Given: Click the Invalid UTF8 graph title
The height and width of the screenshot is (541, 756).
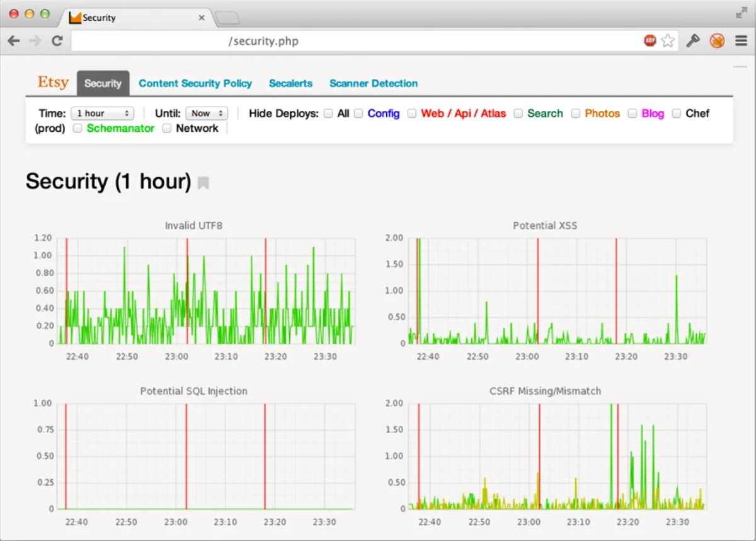Looking at the screenshot, I should 193,225.
